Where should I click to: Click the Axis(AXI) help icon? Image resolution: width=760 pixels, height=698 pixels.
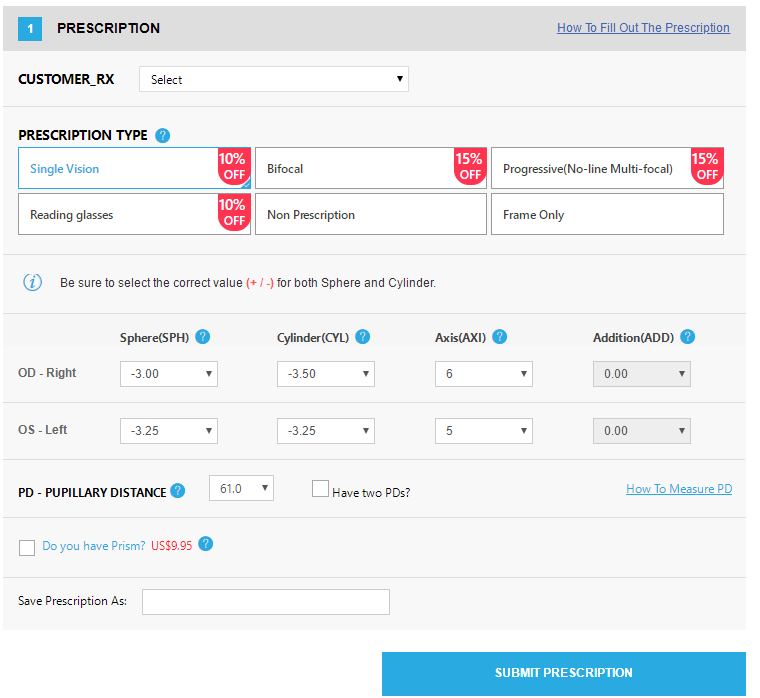pos(500,337)
